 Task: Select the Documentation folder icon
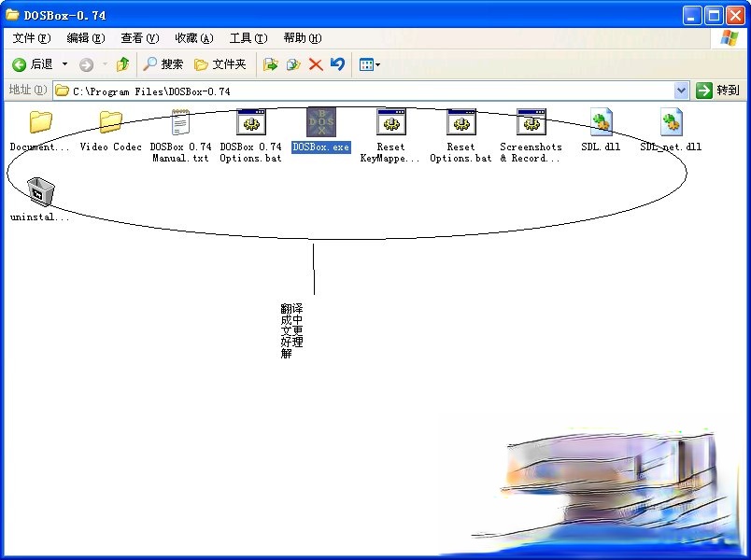pyautogui.click(x=40, y=122)
